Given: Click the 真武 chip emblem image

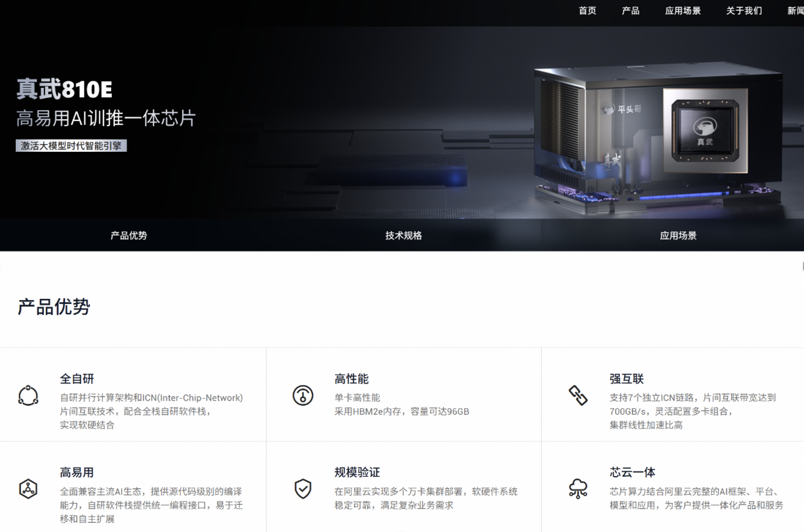Looking at the screenshot, I should tap(705, 131).
